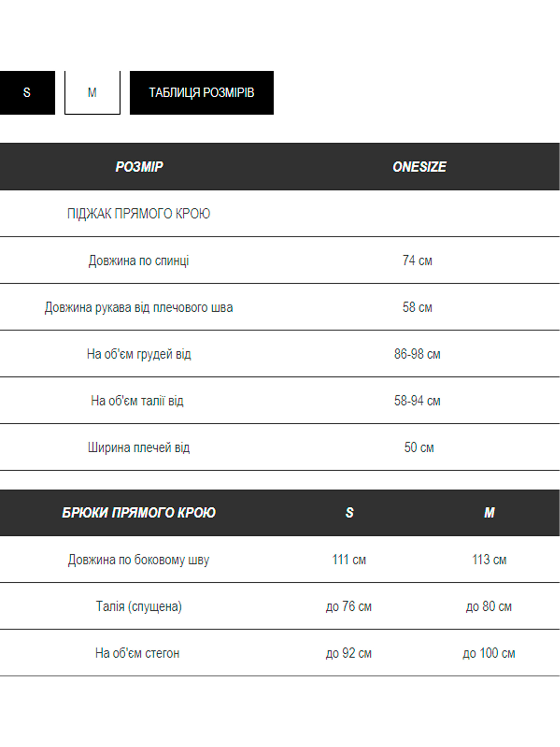
Task: Click the 58-94 см waist value
Action: tap(417, 401)
